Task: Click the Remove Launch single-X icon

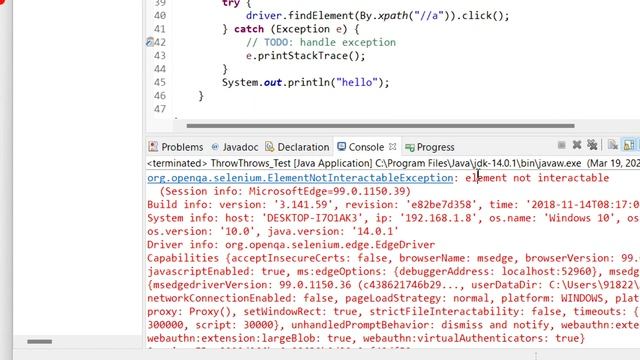Action: (x=577, y=145)
